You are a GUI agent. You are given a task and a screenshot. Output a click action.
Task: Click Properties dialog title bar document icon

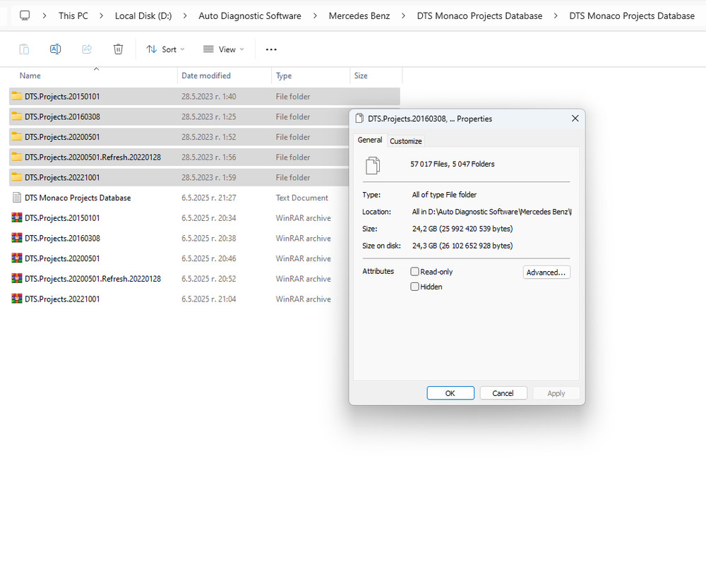pyautogui.click(x=359, y=119)
